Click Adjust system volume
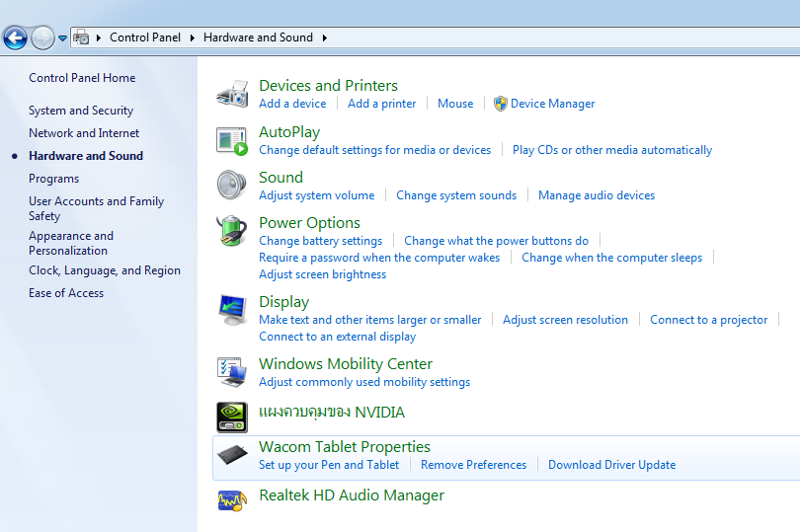 316,195
